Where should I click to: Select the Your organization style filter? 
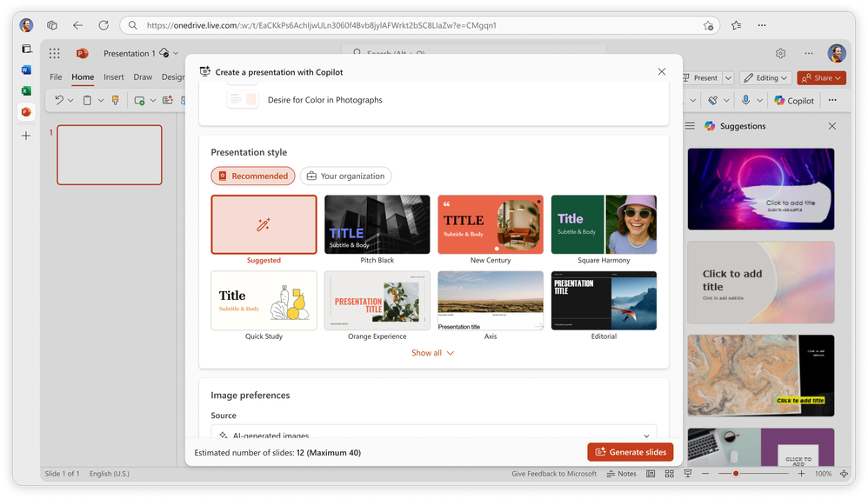point(346,176)
